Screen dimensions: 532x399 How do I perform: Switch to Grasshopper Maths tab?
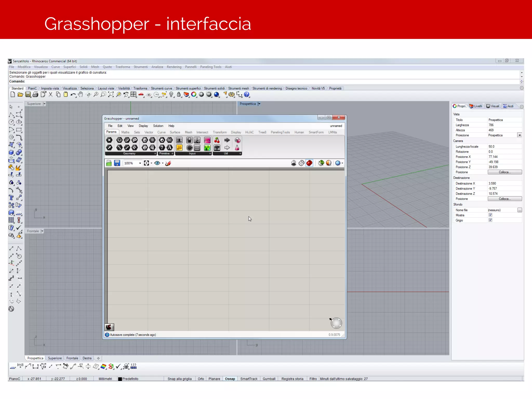click(125, 132)
